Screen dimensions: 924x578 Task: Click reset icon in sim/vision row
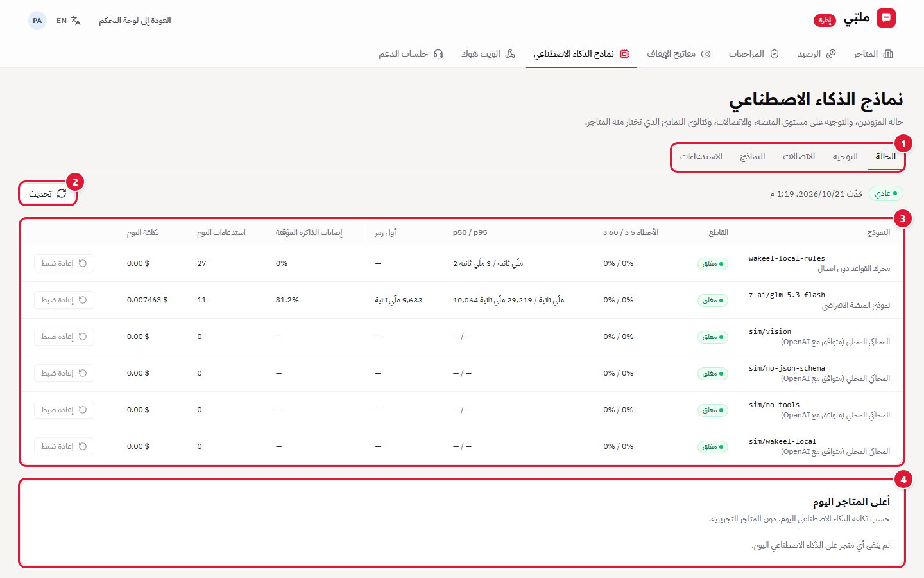83,337
